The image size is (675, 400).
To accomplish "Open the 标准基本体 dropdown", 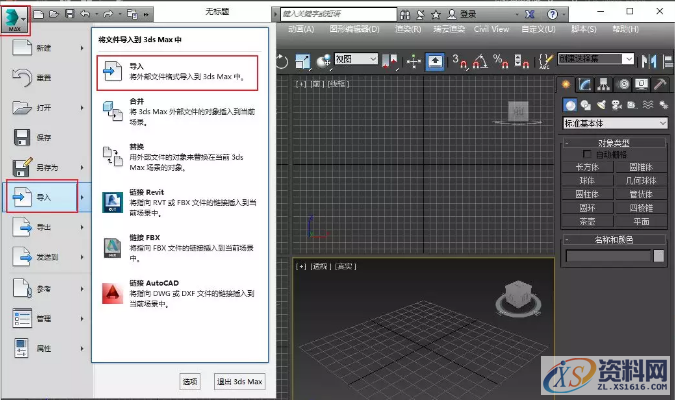I will click(x=615, y=123).
